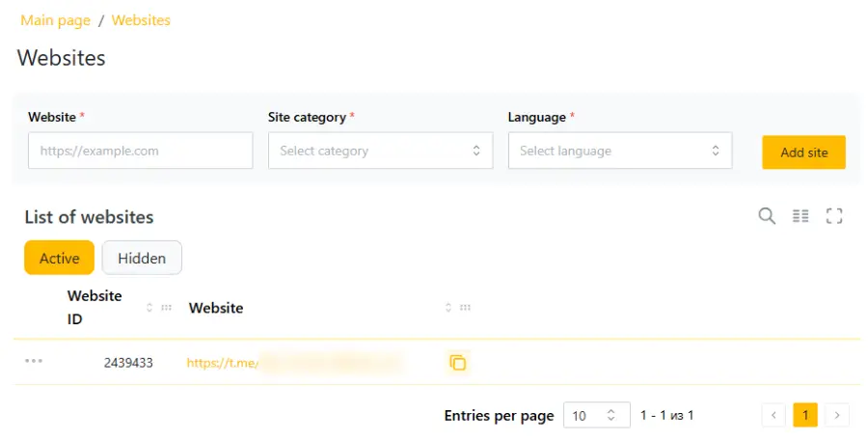Screen dimensions: 868x442
Task: Grab the Website column drag handle
Action: coord(465,308)
